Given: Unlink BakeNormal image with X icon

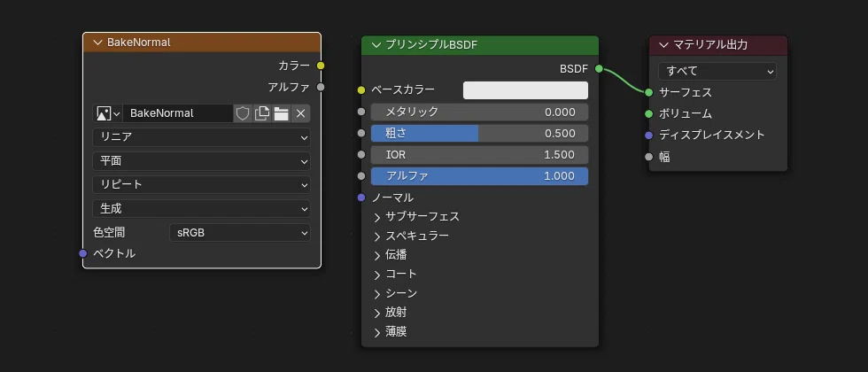Looking at the screenshot, I should click(x=300, y=113).
